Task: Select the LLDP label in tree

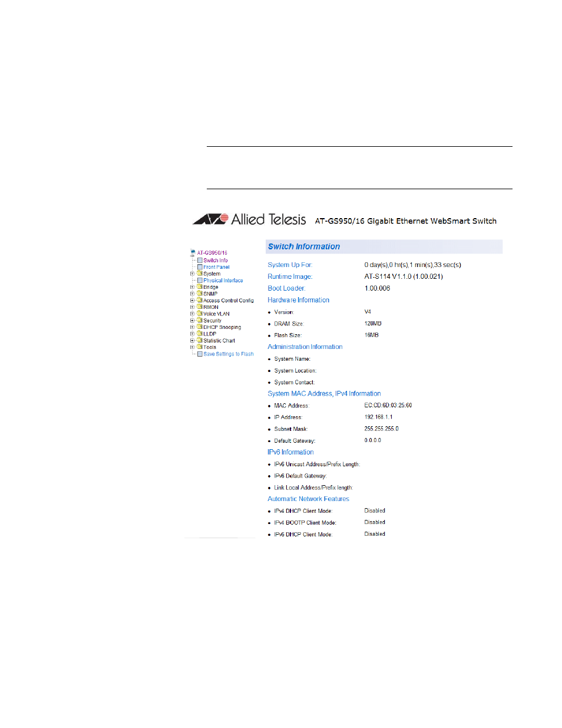Action: click(x=210, y=334)
